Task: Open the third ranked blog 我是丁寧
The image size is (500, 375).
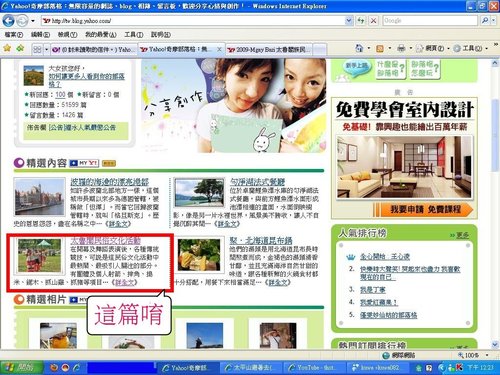Action: pos(373,290)
